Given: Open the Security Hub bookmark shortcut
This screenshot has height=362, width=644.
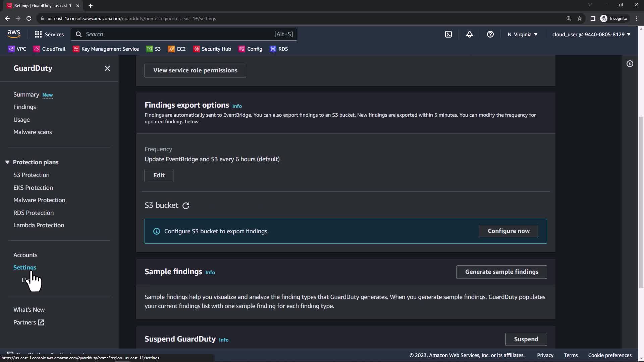Looking at the screenshot, I should 212,49.
